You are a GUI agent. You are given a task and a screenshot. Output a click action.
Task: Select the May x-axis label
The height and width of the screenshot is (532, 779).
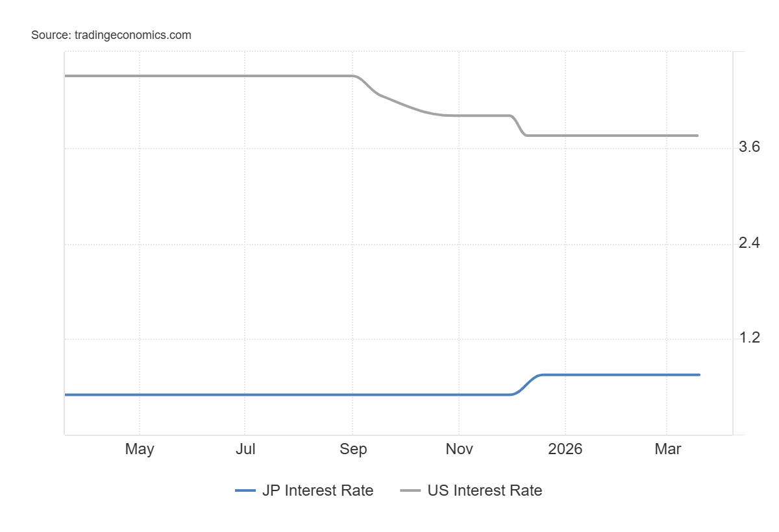point(140,449)
